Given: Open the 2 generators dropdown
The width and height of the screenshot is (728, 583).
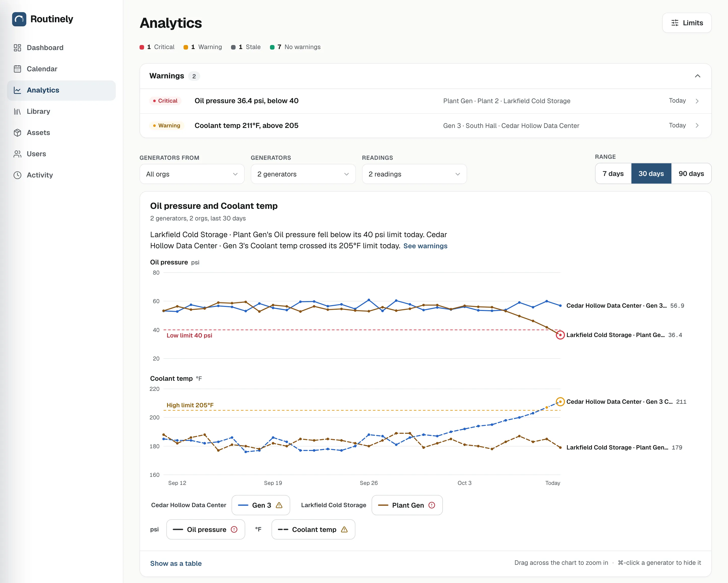Looking at the screenshot, I should pos(303,174).
